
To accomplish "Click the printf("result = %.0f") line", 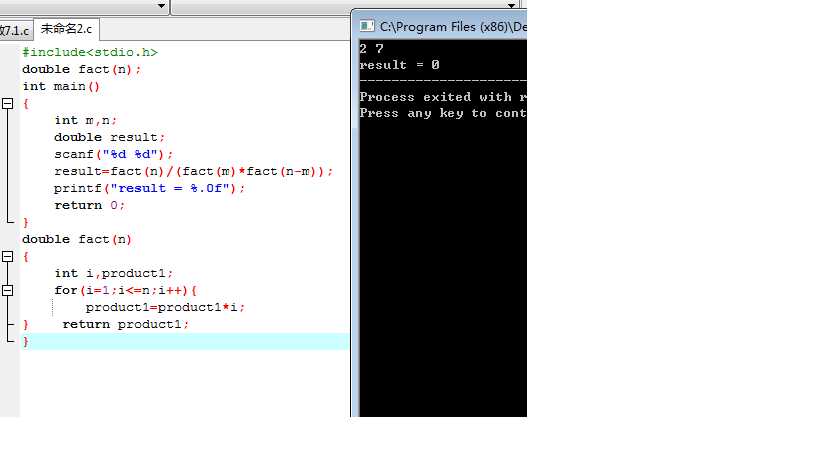I will coord(149,188).
